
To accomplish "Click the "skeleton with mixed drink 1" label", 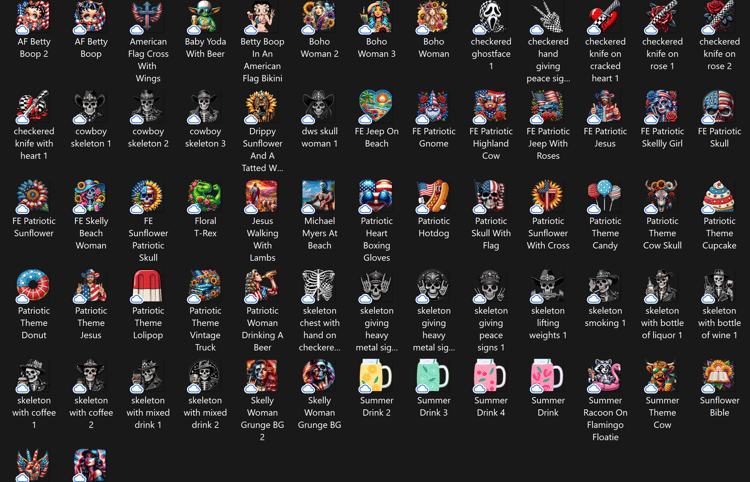I will [148, 413].
